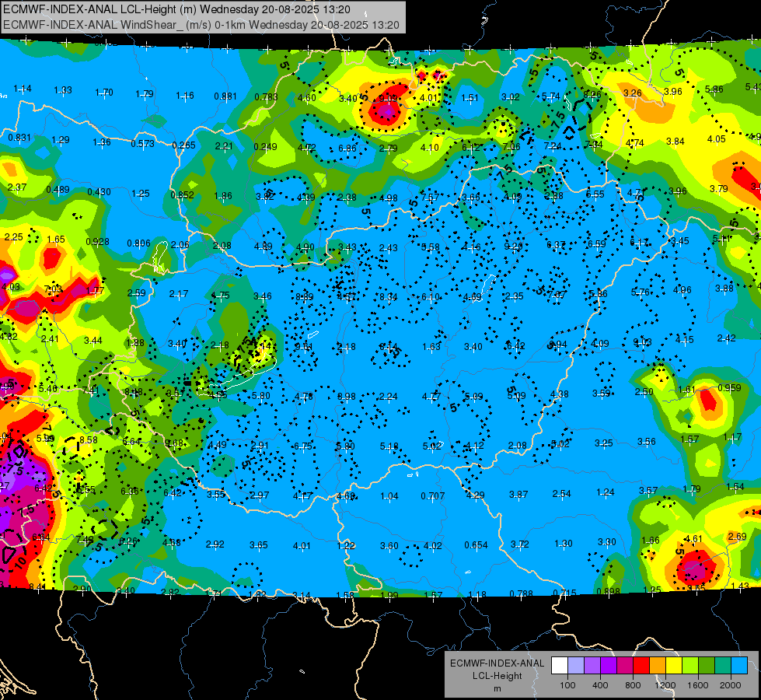Click the 'LCL-Height (m)' header line
This screenshot has height=700, width=761.
point(176,9)
